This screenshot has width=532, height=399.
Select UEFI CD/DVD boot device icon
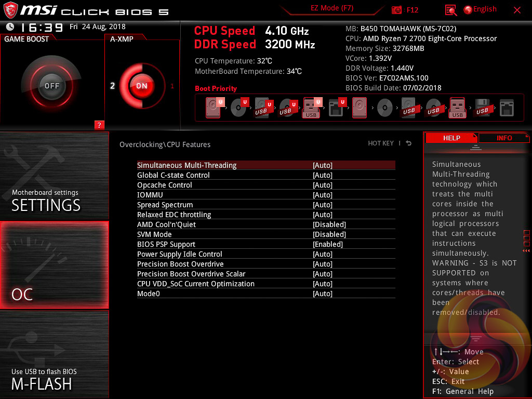click(x=240, y=108)
